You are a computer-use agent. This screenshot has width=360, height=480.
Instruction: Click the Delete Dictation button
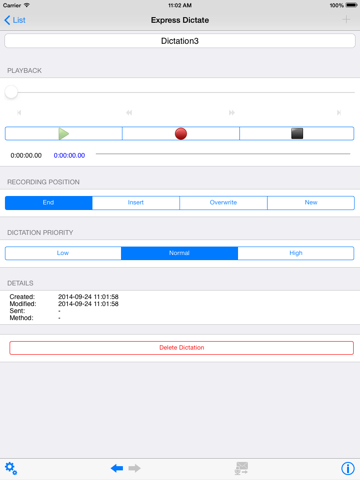[181, 348]
